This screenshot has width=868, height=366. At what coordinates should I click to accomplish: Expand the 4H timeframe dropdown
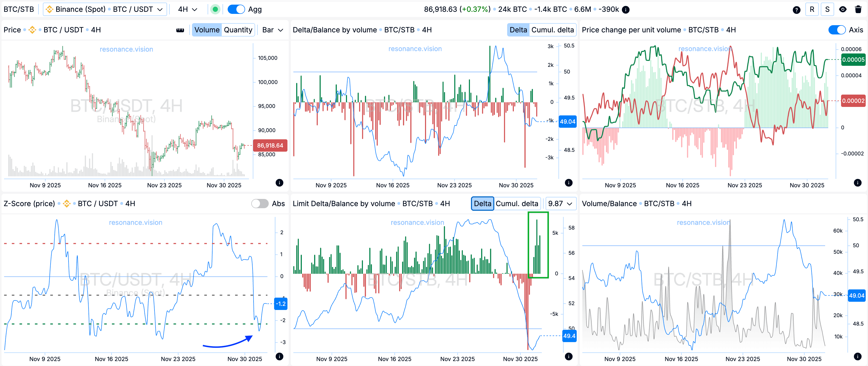188,10
